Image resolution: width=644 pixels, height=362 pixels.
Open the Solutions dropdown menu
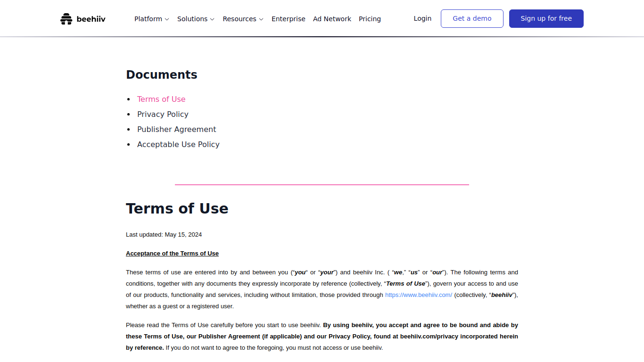pyautogui.click(x=196, y=19)
